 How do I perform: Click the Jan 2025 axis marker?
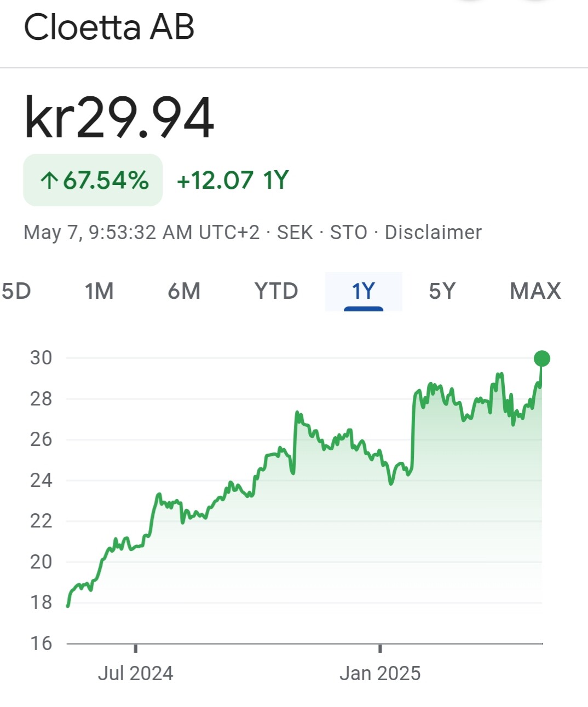380,673
